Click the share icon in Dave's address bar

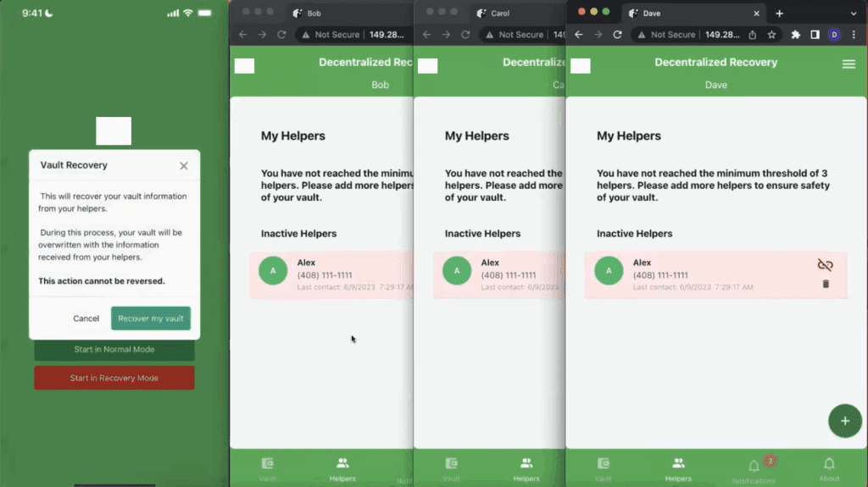click(752, 35)
